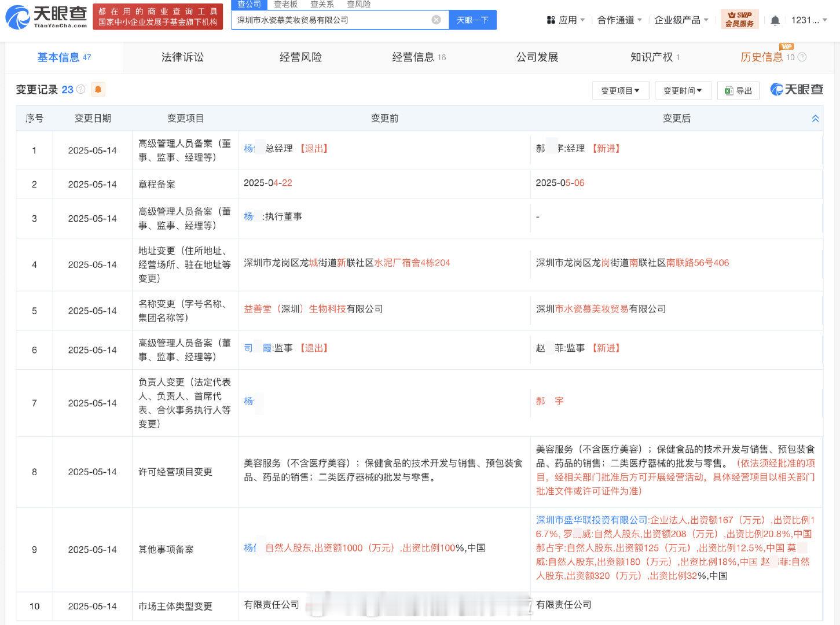Click the 变更前 column header
The height and width of the screenshot is (625, 840).
[x=384, y=118]
